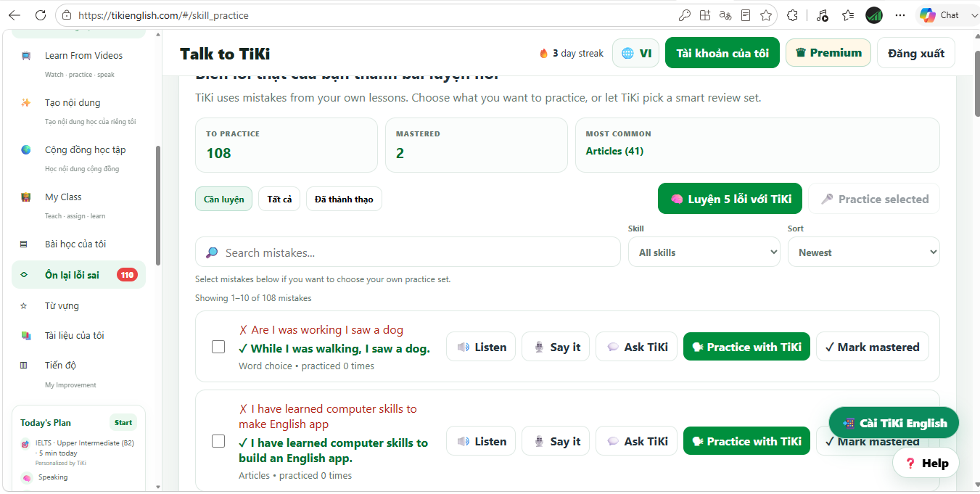Click the Practice selected button

pos(874,199)
